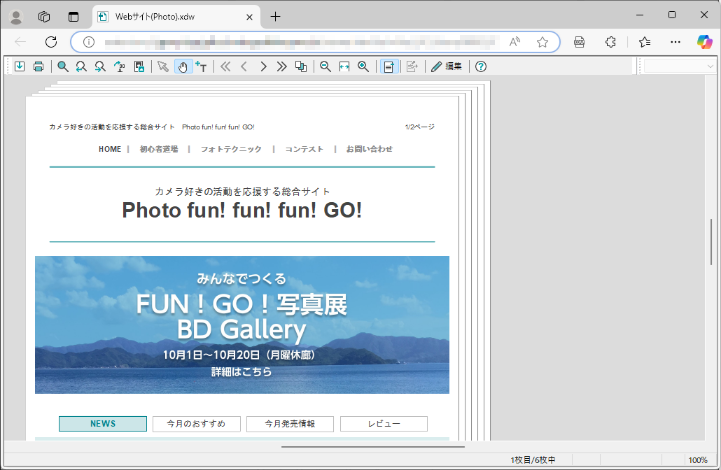This screenshot has height=470, width=721.
Task: Click the 1/2ページ page label
Action: point(419,126)
